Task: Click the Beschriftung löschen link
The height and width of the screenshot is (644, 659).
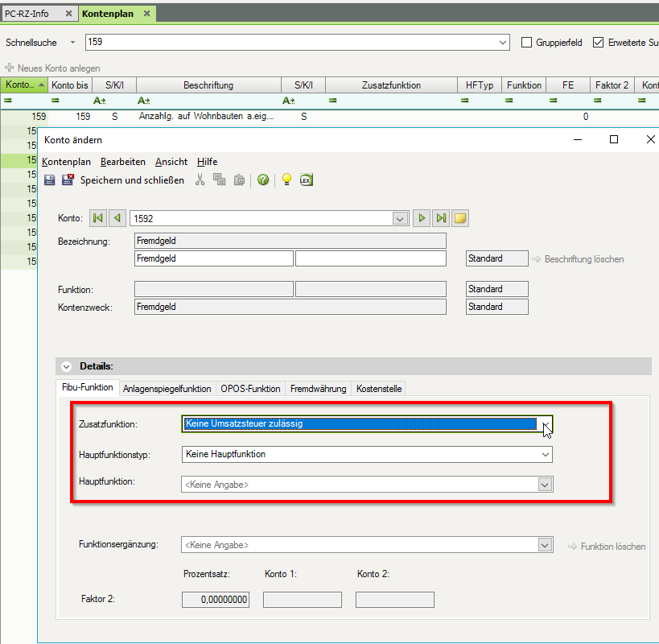Action: 584,259
